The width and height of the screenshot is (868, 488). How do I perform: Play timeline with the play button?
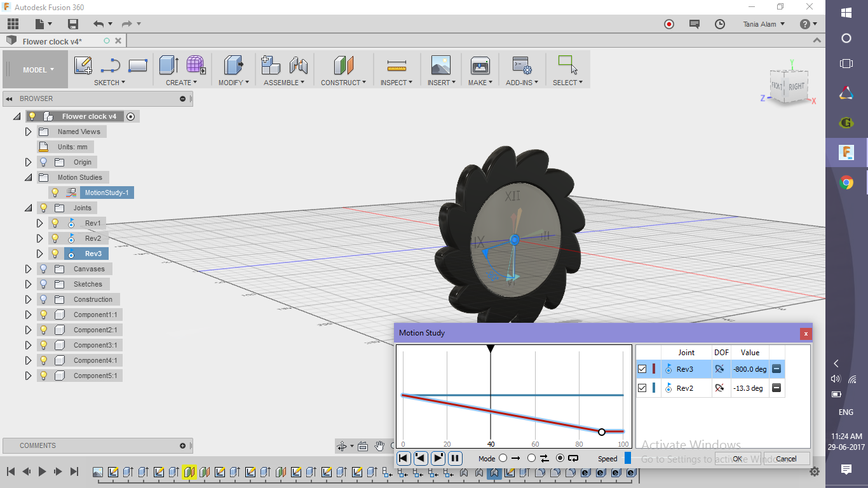[x=42, y=471]
